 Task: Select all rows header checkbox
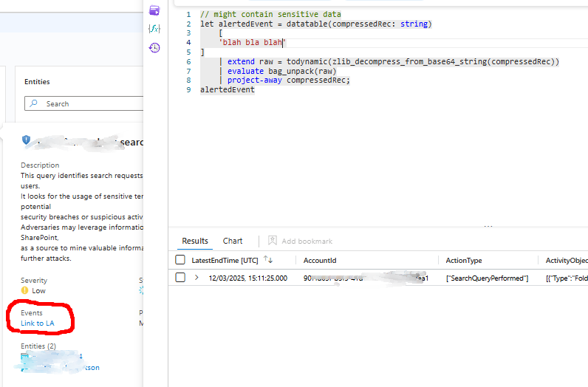[180, 259]
